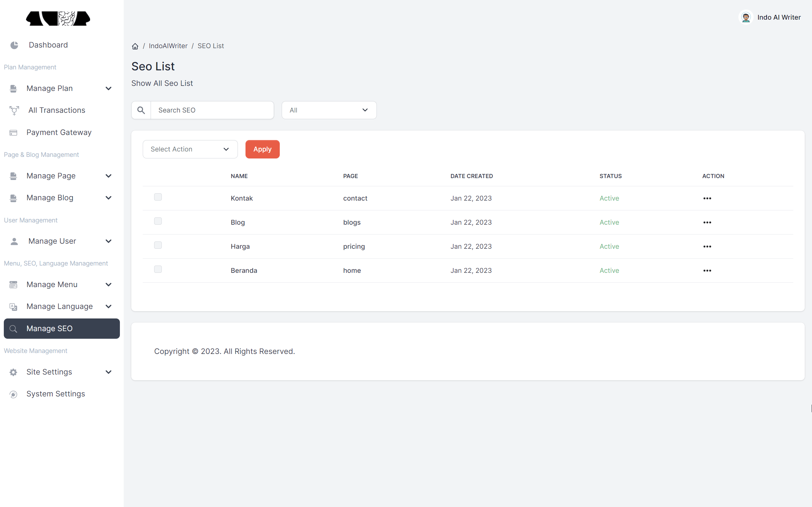Click the Manage User person icon
The image size is (812, 507).
coord(14,241)
